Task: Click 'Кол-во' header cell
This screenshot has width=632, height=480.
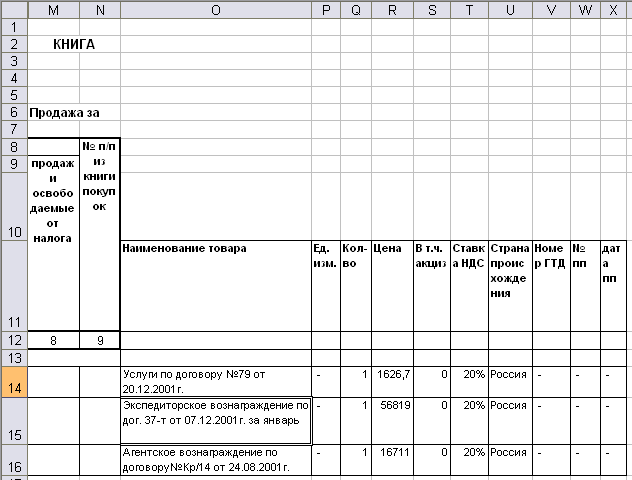Action: click(x=356, y=286)
